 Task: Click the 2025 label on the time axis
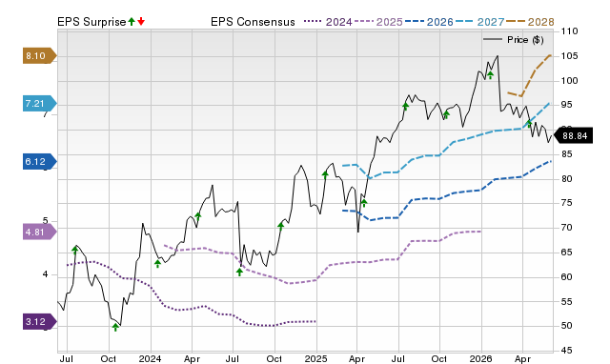coord(315,358)
